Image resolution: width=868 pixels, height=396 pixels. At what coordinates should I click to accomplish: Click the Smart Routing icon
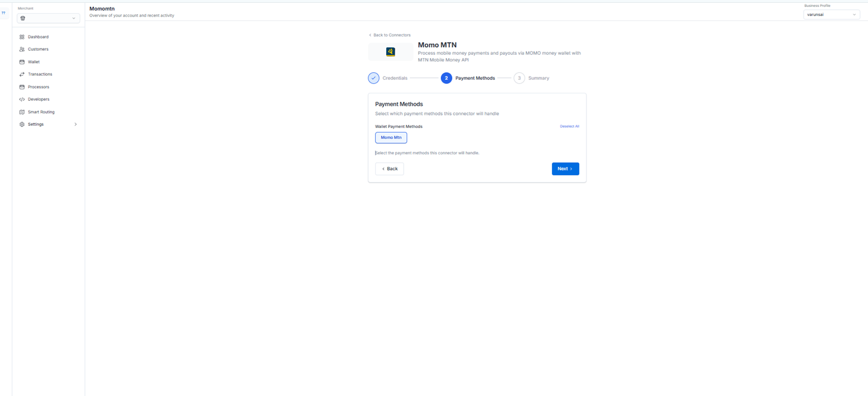pos(22,112)
